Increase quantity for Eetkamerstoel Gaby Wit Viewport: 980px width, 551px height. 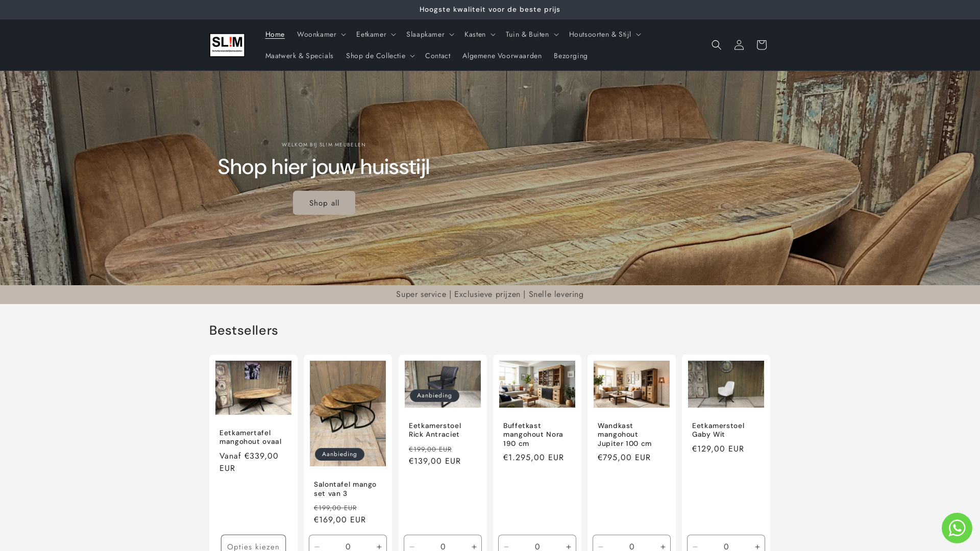point(757,546)
